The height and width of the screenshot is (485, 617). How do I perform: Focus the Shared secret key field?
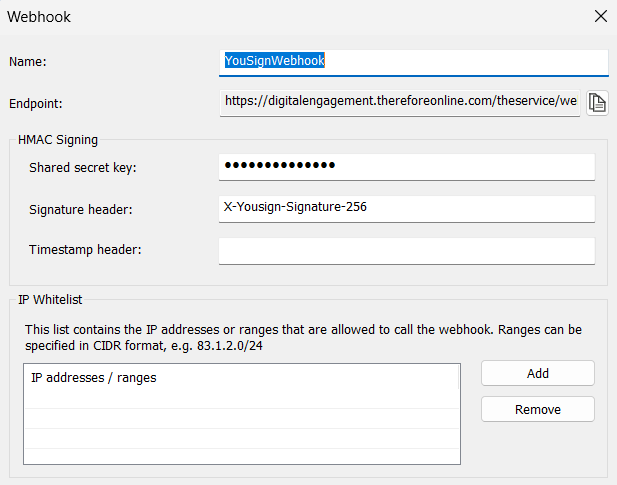407,167
